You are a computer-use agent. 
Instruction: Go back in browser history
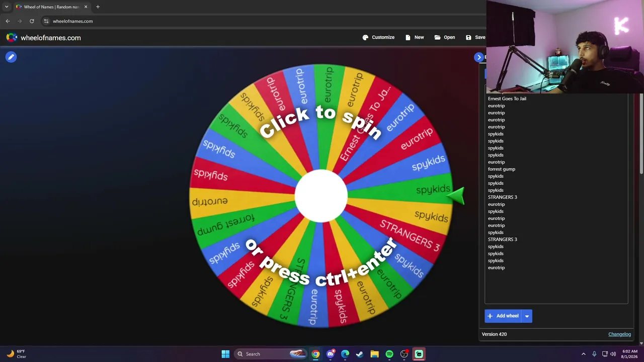(x=8, y=21)
